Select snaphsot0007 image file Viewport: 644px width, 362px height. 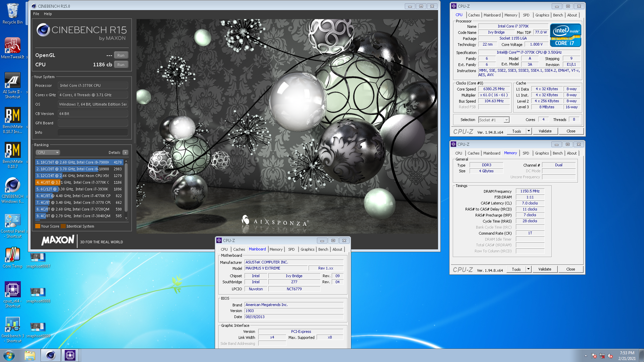click(x=38, y=260)
